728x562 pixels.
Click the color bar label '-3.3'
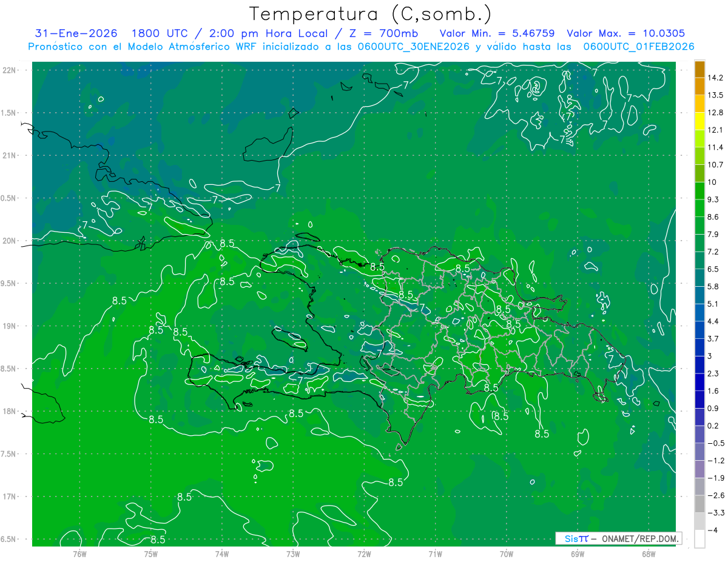pos(716,512)
